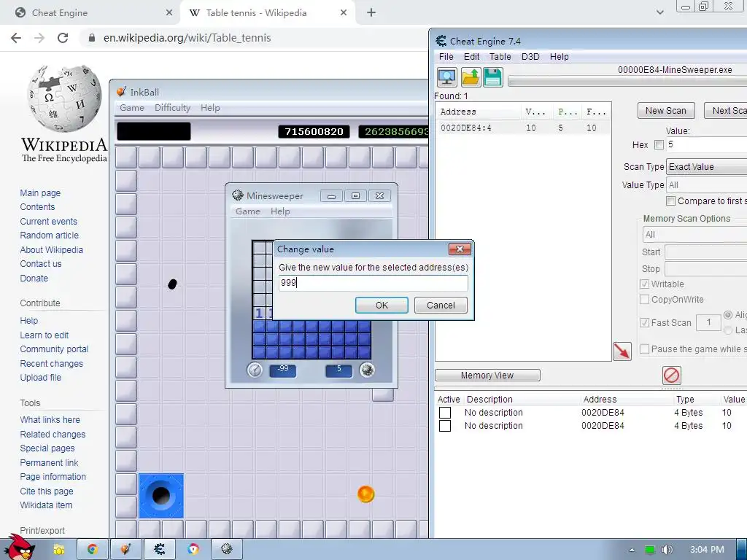This screenshot has height=560, width=747.
Task: Select found address 0020DE84:4 row
Action: click(523, 128)
